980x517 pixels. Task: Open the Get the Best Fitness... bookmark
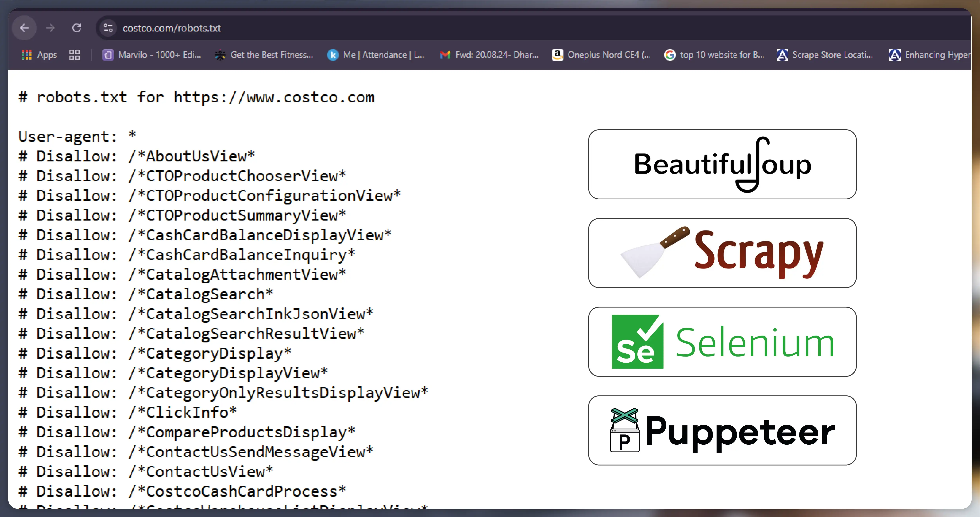[264, 55]
